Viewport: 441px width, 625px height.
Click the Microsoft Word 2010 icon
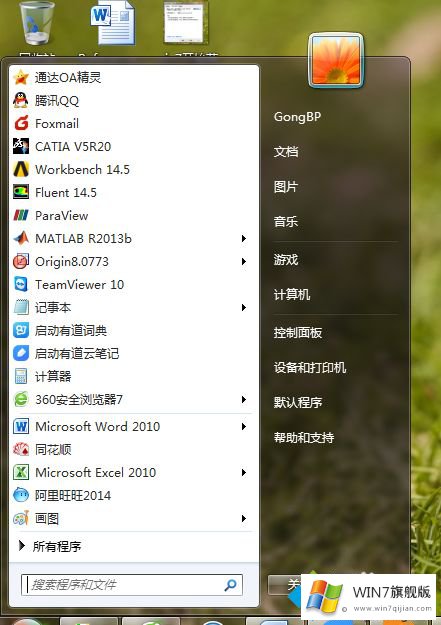coord(21,426)
